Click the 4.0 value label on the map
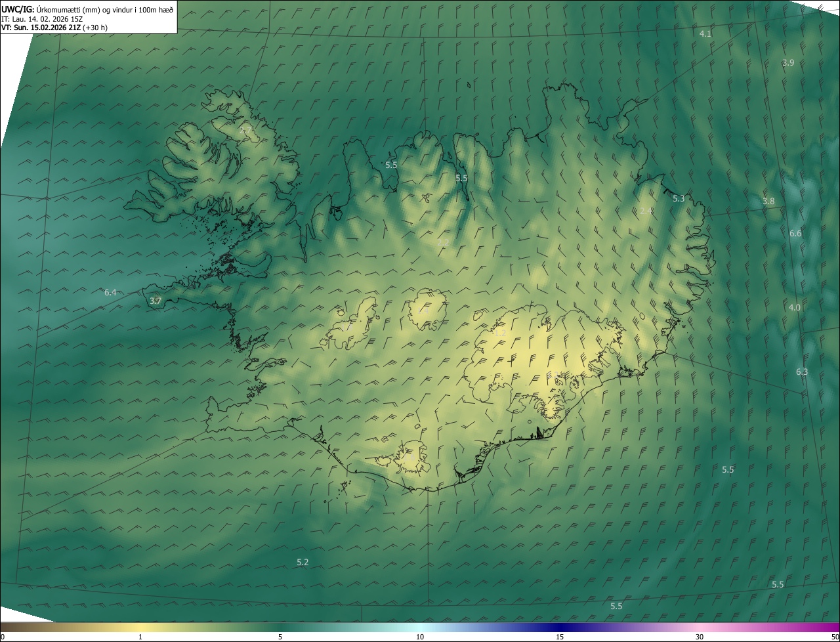Viewport: 840px width, 642px height. (x=795, y=308)
